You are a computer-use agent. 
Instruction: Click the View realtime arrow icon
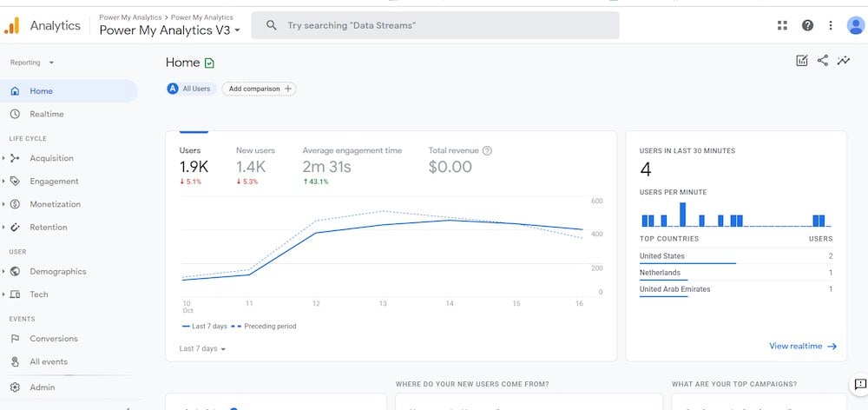tap(832, 347)
